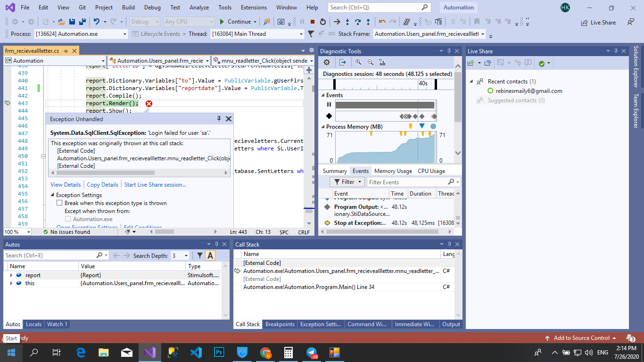The image size is (644, 362).
Task: Toggle the highlighted 'A' match-case button in Autos
Action: 210,255
